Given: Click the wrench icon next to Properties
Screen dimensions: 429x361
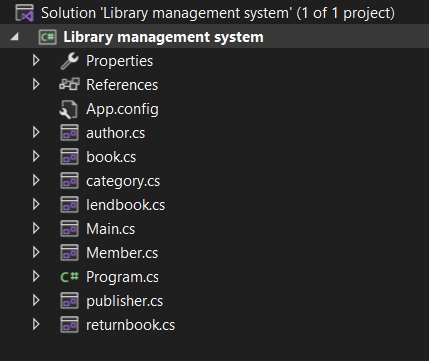Looking at the screenshot, I should (69, 61).
